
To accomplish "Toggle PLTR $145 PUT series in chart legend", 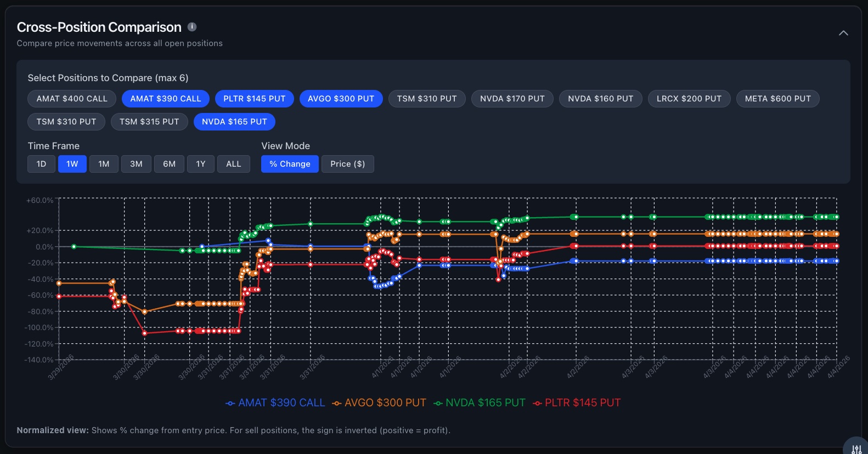I will [x=577, y=403].
